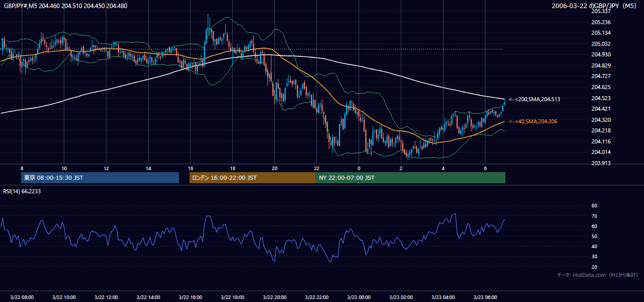Click the 3/22 20:00 date label
Viewport: 644px width, 302px height.
click(274, 297)
